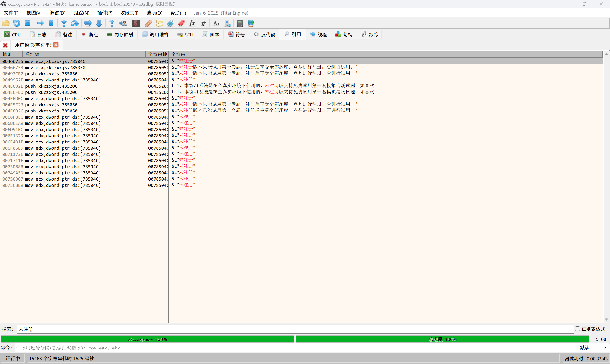
Task: Switch to the 符号 tab
Action: tap(236, 35)
